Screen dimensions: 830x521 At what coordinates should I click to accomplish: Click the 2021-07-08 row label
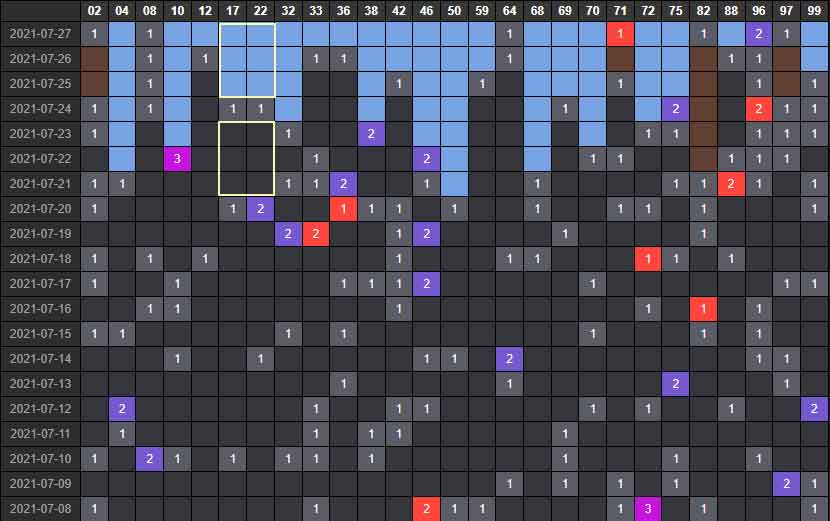[x=40, y=508]
